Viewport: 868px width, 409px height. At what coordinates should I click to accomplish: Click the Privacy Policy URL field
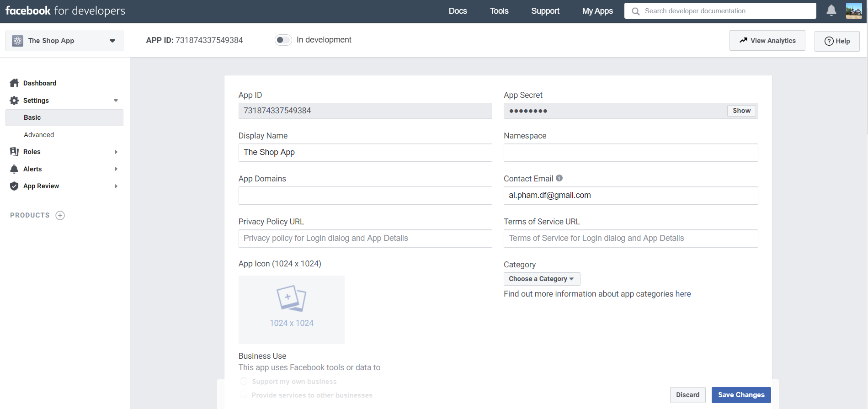click(365, 239)
